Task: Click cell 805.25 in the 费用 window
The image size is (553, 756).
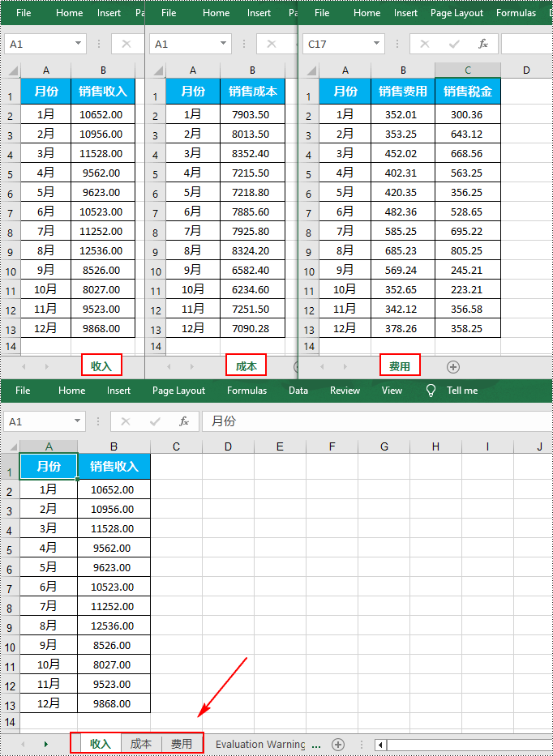Action: click(x=468, y=250)
